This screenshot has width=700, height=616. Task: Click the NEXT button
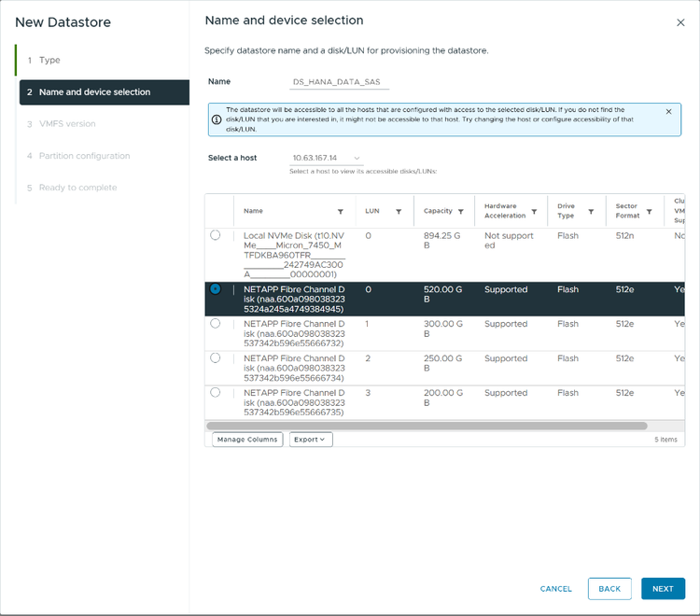[663, 589]
